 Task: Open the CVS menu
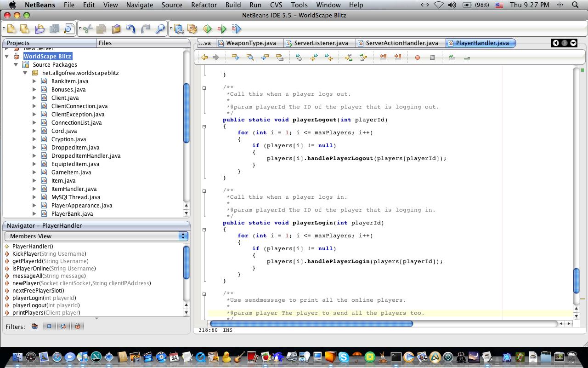click(276, 5)
